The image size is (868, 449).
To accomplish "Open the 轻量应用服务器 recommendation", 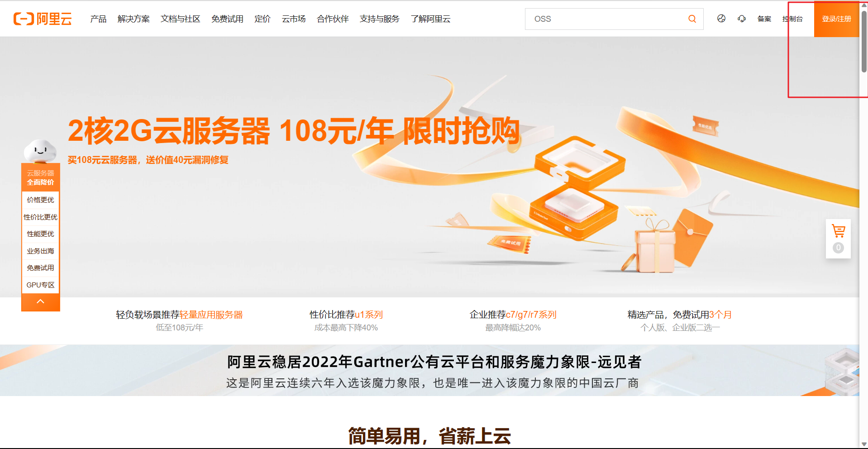I will 211,315.
